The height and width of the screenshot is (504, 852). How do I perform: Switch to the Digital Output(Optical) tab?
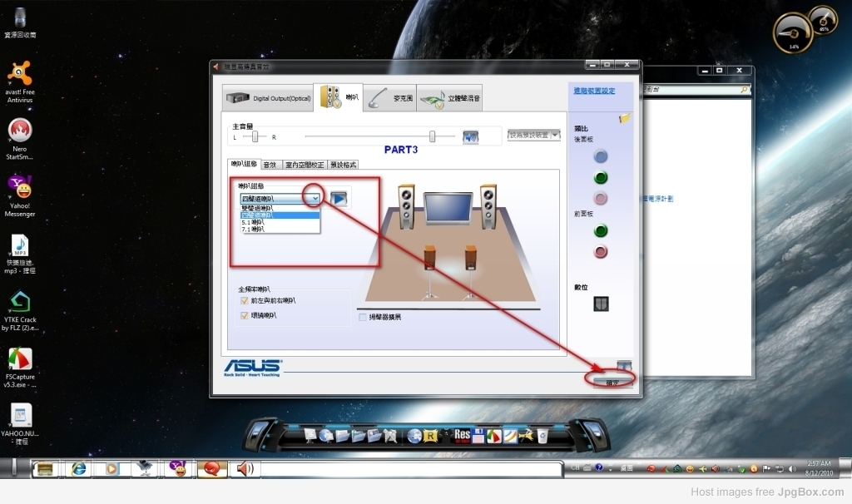268,98
